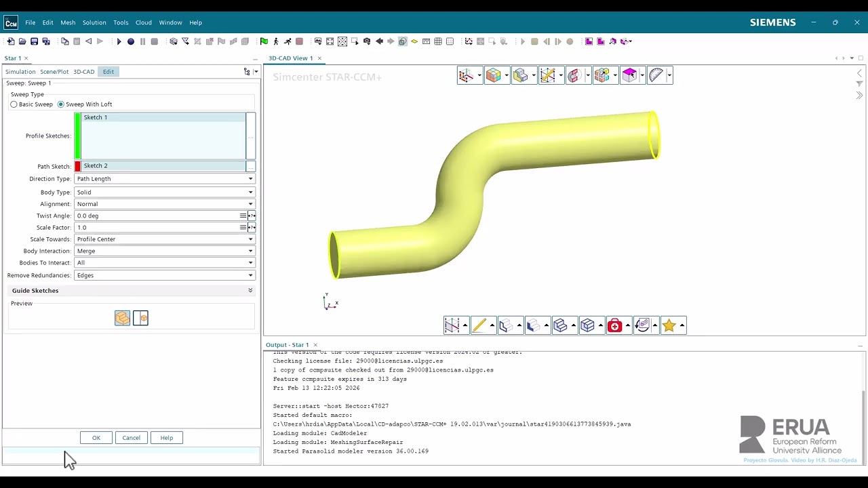868x488 pixels.
Task: Click the Scale Factor input field
Action: point(157,228)
